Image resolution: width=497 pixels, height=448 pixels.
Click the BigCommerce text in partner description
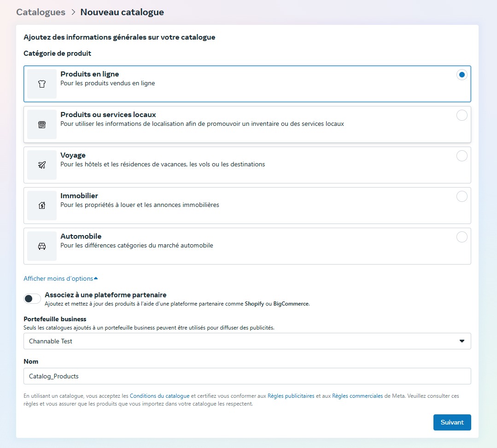[291, 304]
